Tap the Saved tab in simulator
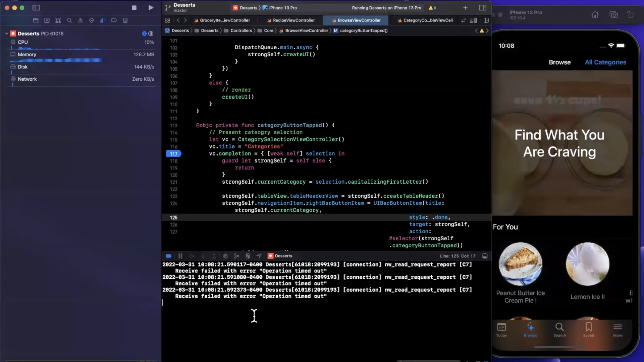 pos(589,330)
